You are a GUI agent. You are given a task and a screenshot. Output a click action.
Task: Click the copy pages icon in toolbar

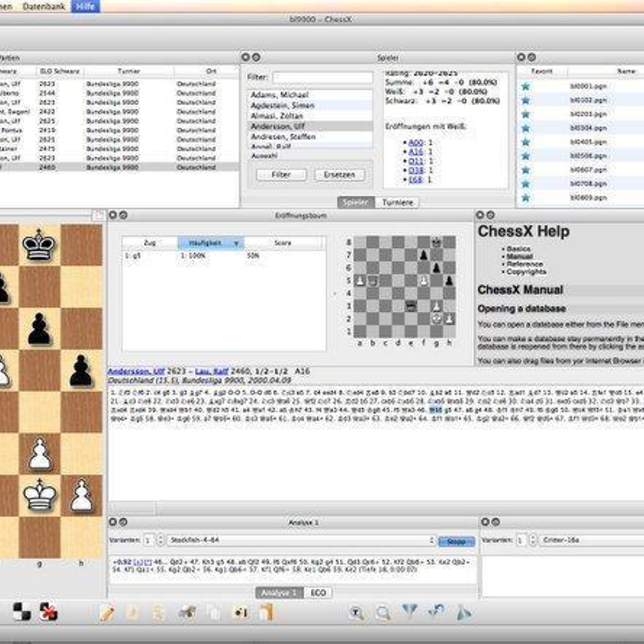(214, 612)
